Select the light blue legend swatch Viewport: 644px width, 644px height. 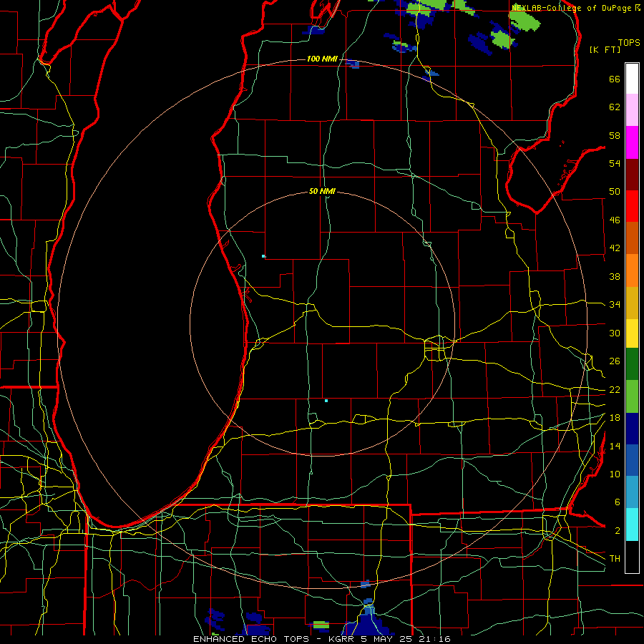tap(632, 492)
